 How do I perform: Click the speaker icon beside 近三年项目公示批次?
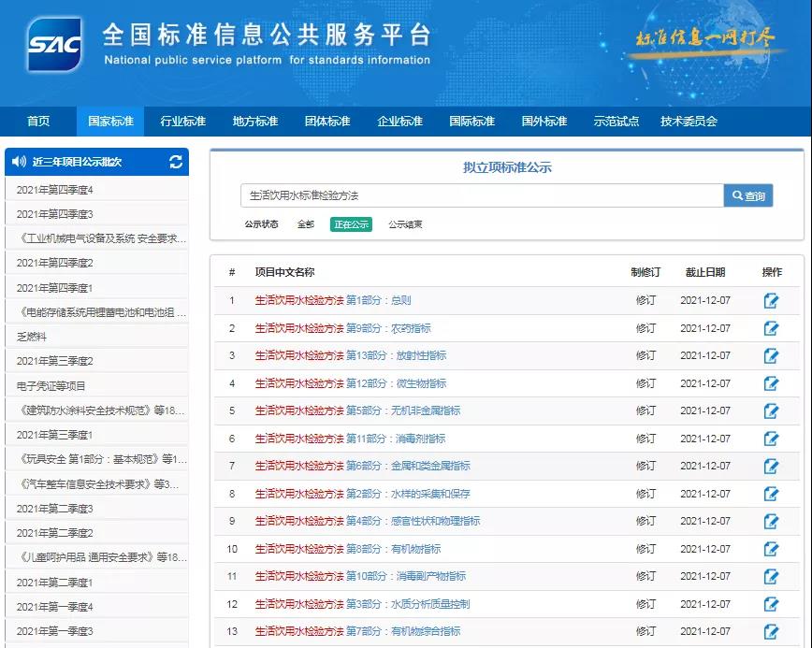pyautogui.click(x=19, y=162)
